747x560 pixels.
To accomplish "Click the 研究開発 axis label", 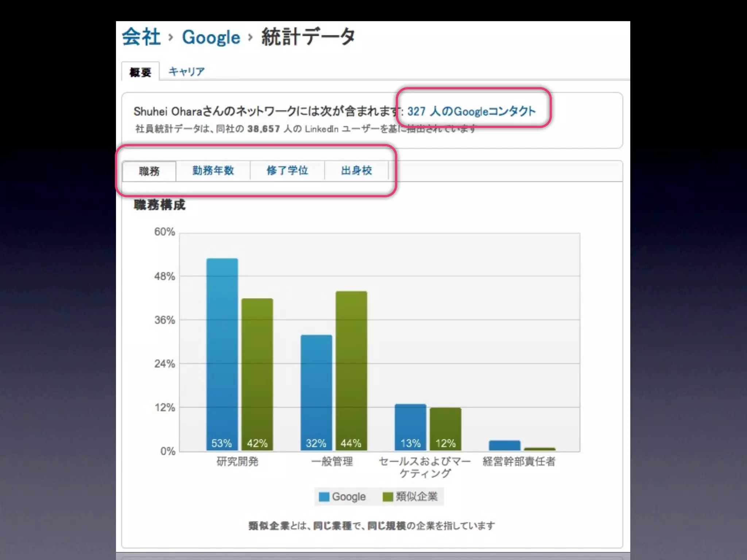I will 237,462.
